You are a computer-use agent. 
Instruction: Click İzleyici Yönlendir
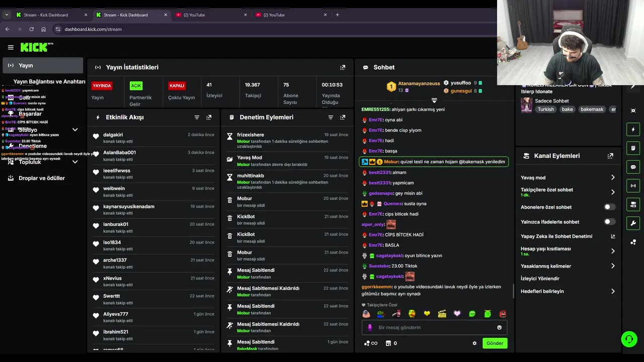[x=540, y=279]
